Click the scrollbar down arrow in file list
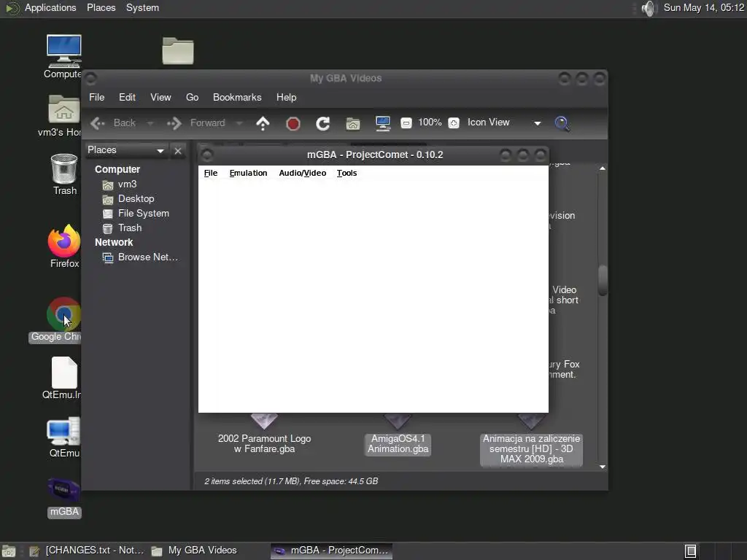Screen dimensions: 747x560 (603, 467)
